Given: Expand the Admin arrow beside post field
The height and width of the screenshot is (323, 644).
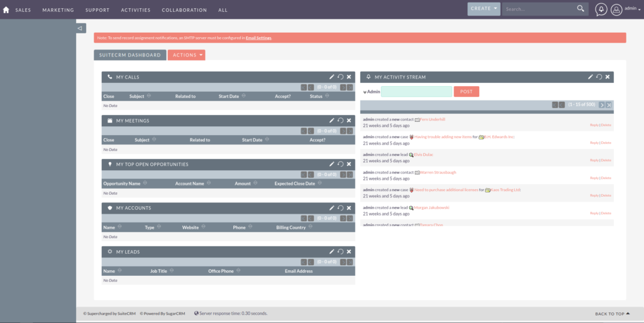Looking at the screenshot, I should tap(365, 92).
